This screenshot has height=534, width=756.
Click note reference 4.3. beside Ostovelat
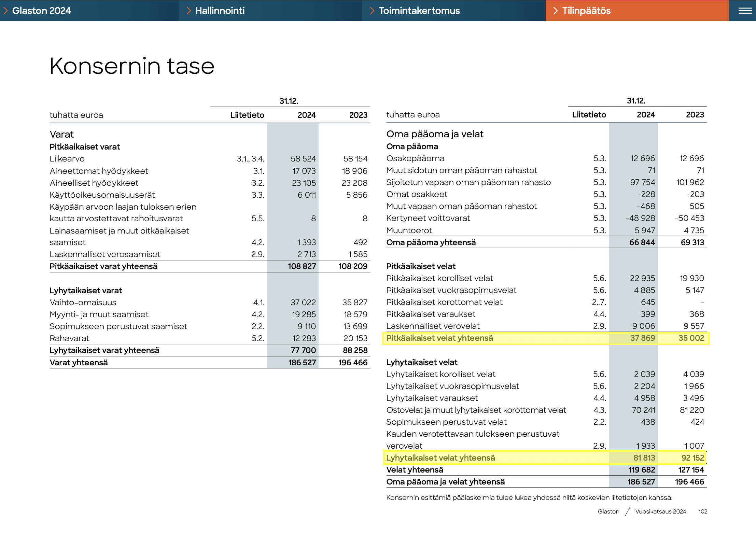tap(600, 410)
